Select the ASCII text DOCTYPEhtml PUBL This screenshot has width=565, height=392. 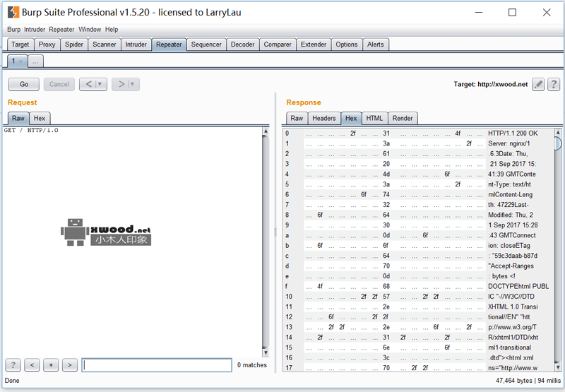click(x=518, y=287)
